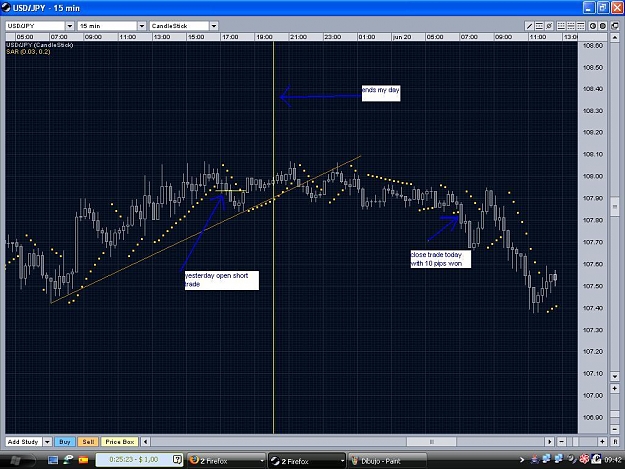Click the show desktop taskbar icon
Viewport: 625px width, 469px height.
click(53, 460)
